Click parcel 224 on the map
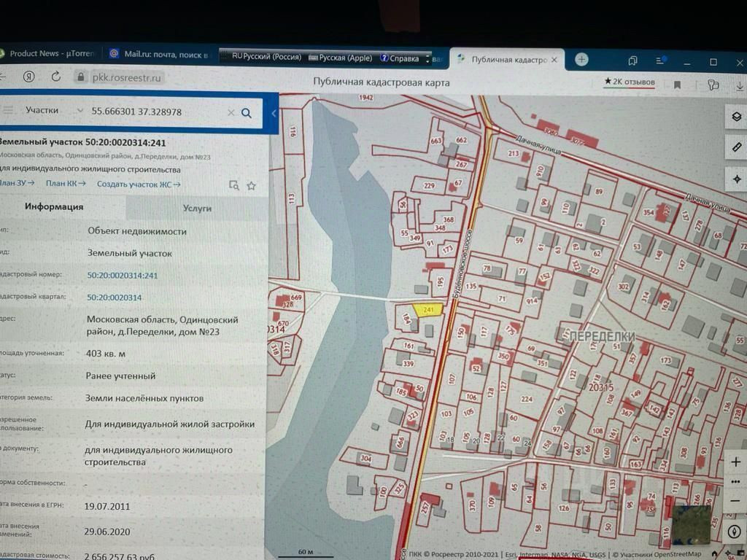 point(527,399)
